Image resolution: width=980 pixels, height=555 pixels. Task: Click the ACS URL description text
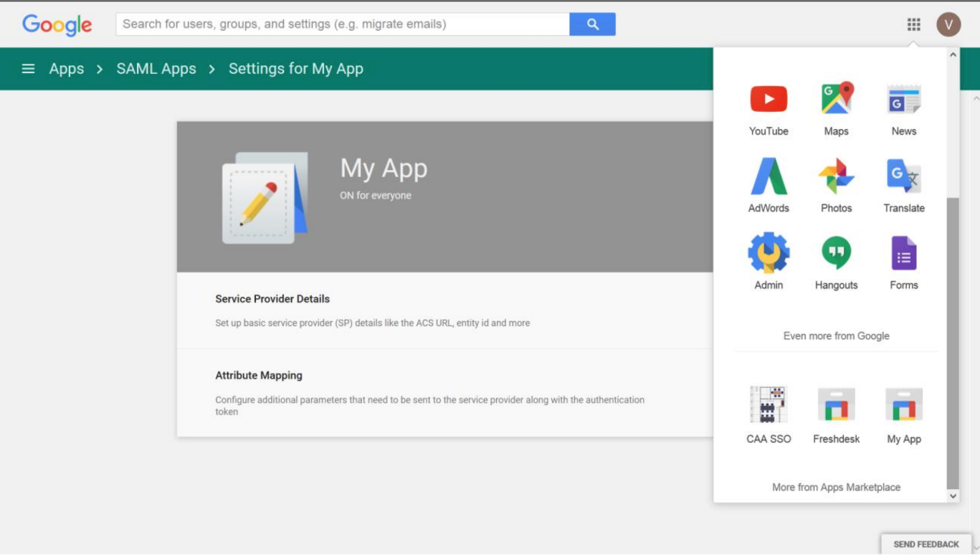pos(373,323)
